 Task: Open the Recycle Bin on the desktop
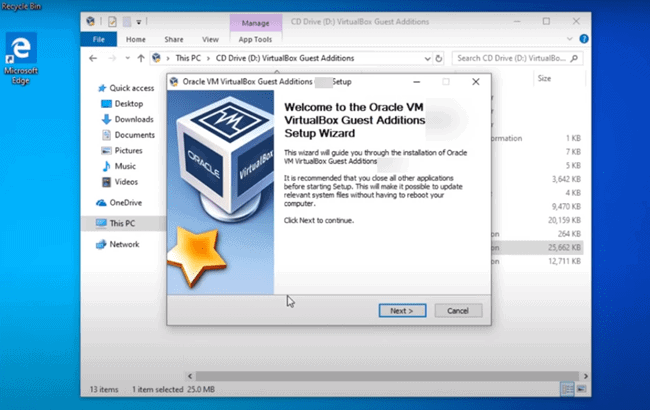click(21, 5)
